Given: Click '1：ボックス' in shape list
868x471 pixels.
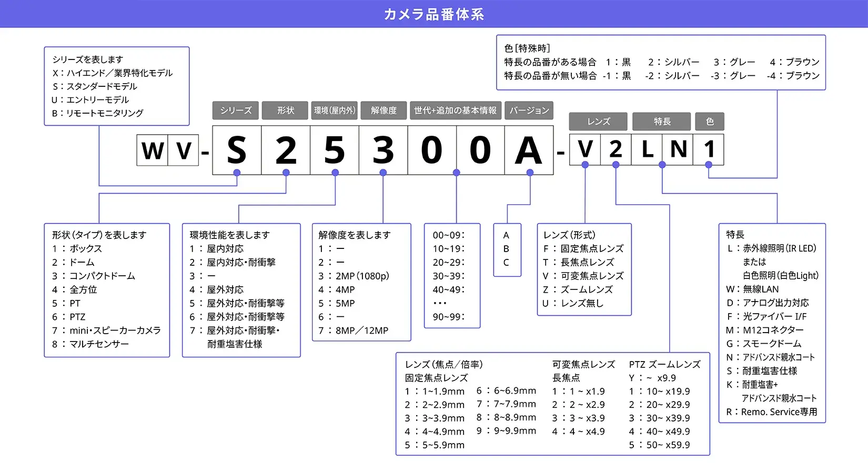Looking at the screenshot, I should [x=77, y=248].
